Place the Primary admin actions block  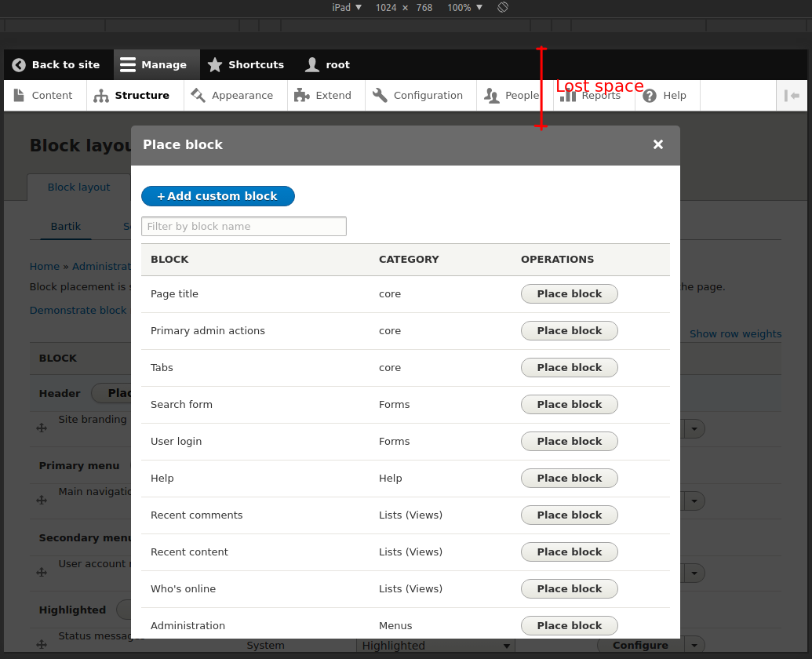point(569,331)
